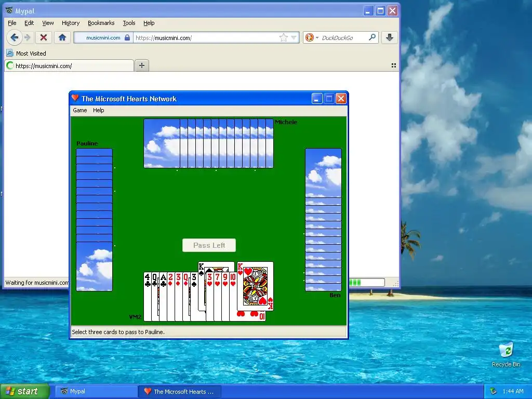Open a new tab with plus button
The image size is (532, 399).
142,65
